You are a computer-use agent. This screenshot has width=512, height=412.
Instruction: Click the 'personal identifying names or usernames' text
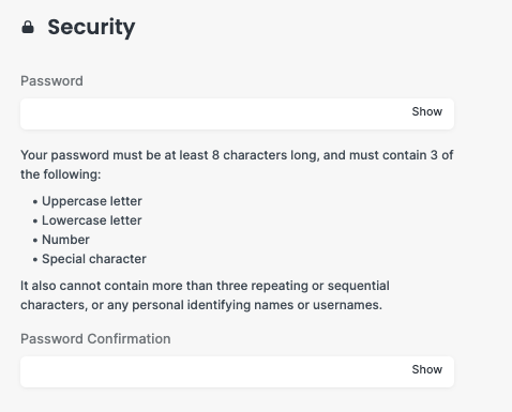[x=257, y=305]
